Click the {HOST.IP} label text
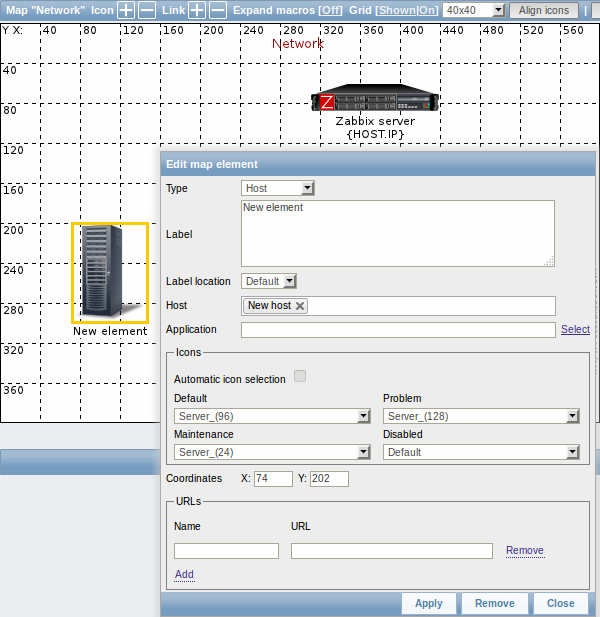600x617 pixels. (x=375, y=134)
